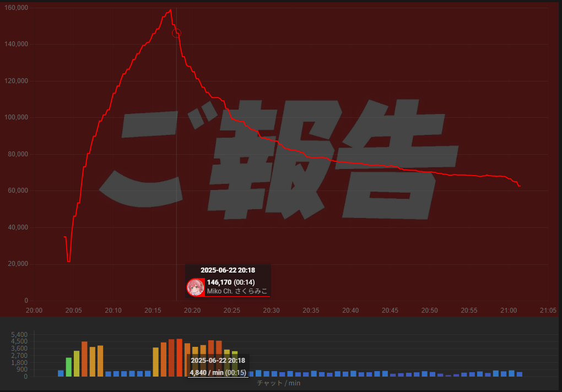Viewport: 562px width, 392px height.
Task: Click the 160,000 y-axis label
Action: 16,8
